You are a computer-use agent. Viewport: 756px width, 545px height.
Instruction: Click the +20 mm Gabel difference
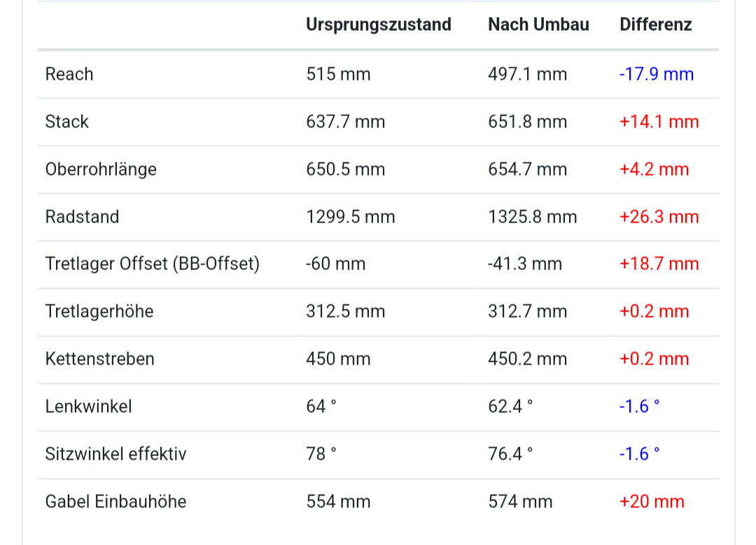click(651, 502)
